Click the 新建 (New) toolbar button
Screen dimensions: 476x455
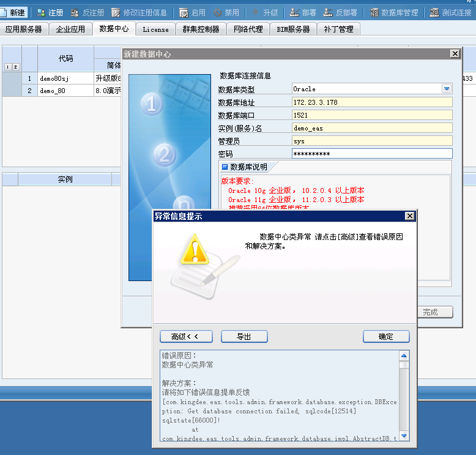(x=13, y=12)
